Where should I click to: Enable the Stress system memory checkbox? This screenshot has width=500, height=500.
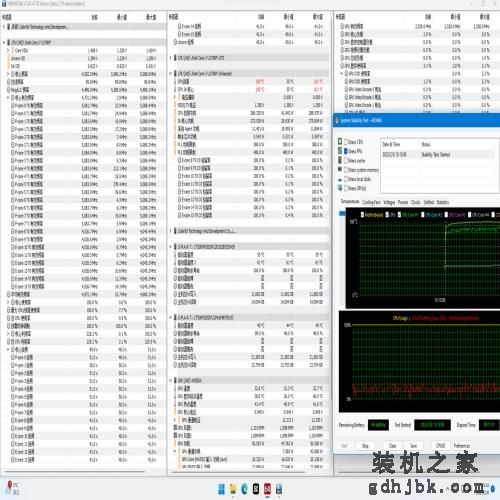point(346,170)
